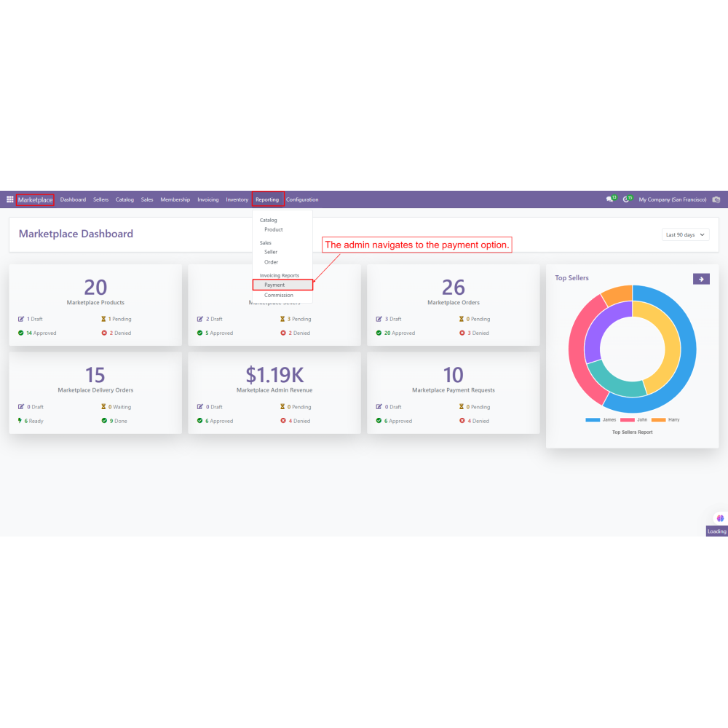Screen dimensions: 728x728
Task: Select Payment under Invoicing Reports
Action: pyautogui.click(x=274, y=285)
